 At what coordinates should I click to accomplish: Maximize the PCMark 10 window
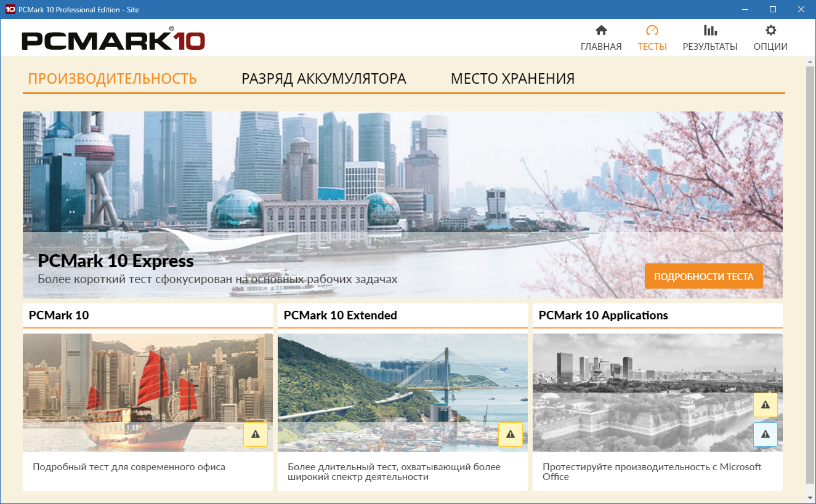point(772,9)
